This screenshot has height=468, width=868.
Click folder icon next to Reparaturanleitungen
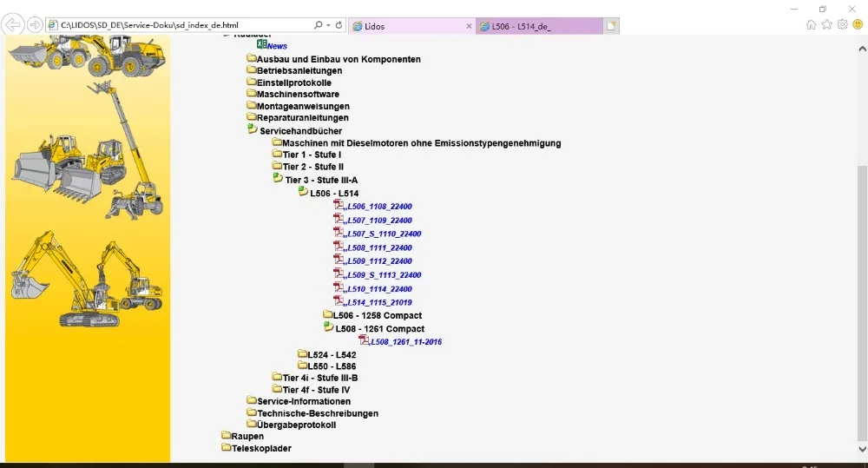pos(252,117)
